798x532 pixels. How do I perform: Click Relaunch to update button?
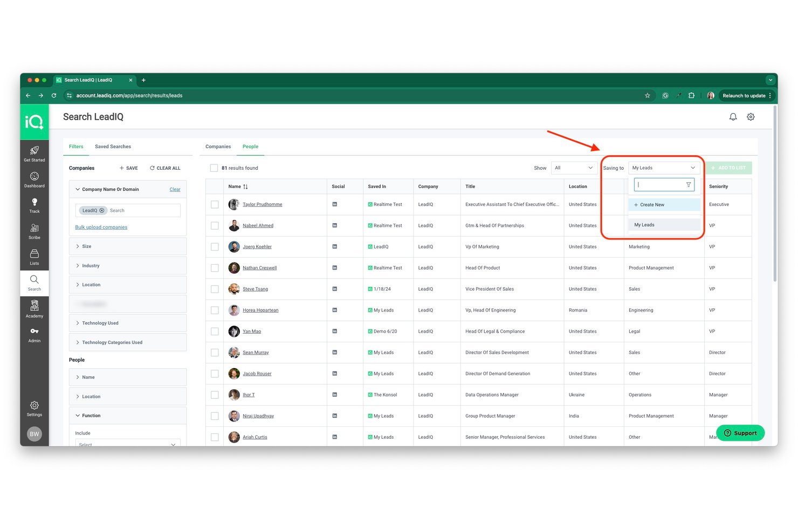[x=747, y=95]
